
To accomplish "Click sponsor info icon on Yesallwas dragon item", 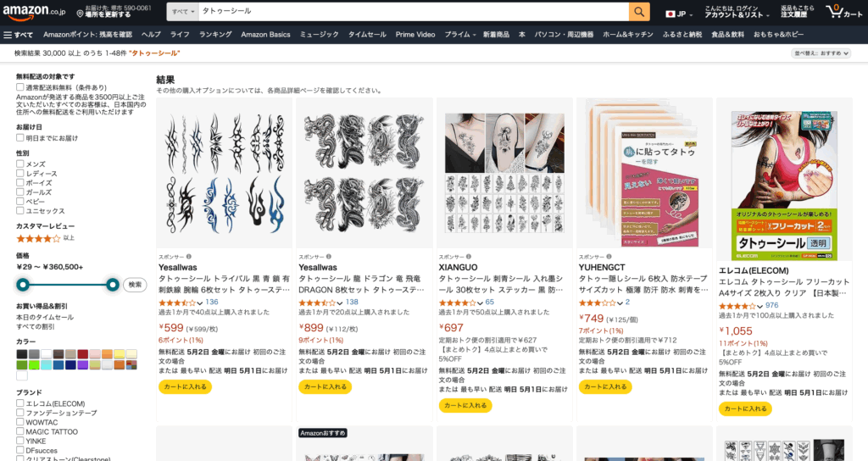I will pyautogui.click(x=329, y=257).
